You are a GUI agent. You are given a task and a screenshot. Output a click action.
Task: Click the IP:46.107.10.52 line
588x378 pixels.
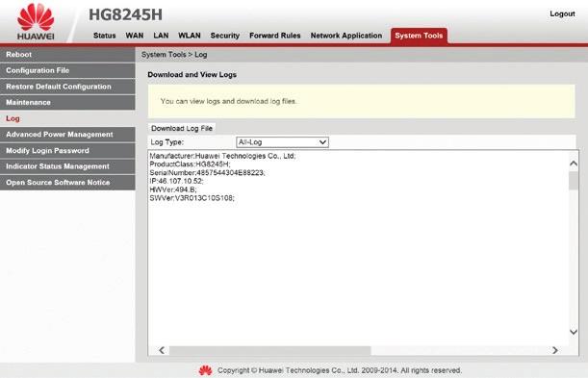pos(177,182)
